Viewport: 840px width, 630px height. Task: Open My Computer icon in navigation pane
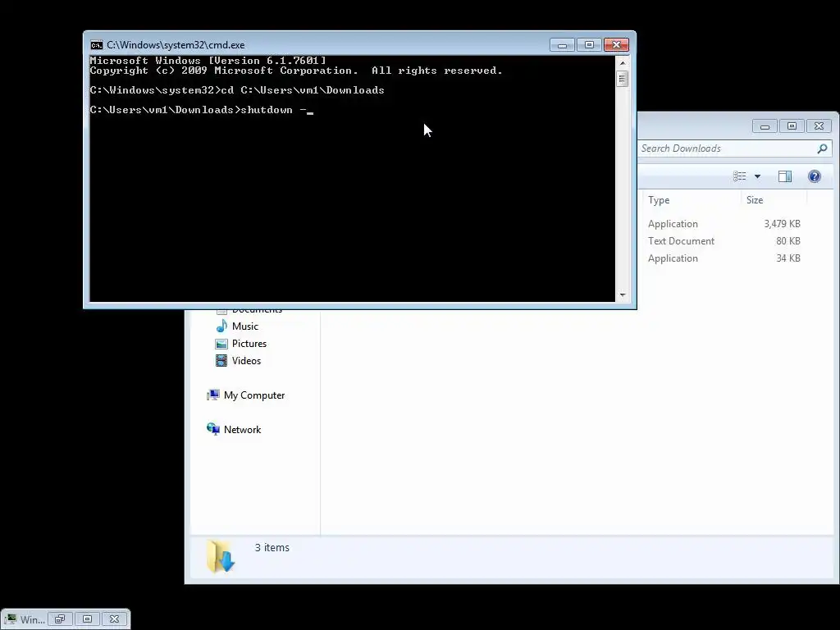tap(212, 395)
